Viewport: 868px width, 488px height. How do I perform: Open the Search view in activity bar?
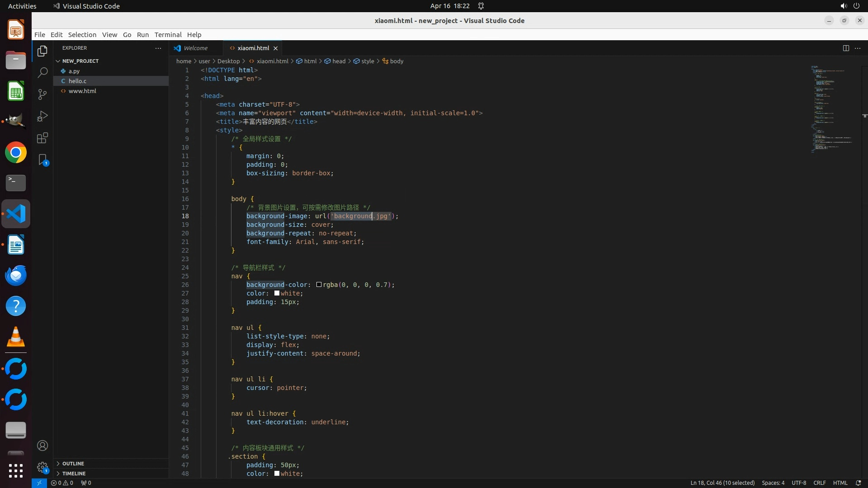tap(42, 72)
